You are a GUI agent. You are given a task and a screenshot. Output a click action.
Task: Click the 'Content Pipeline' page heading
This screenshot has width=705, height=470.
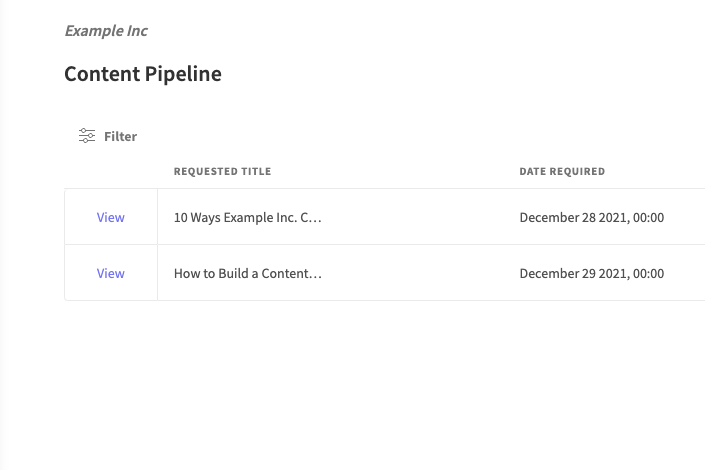(x=143, y=74)
